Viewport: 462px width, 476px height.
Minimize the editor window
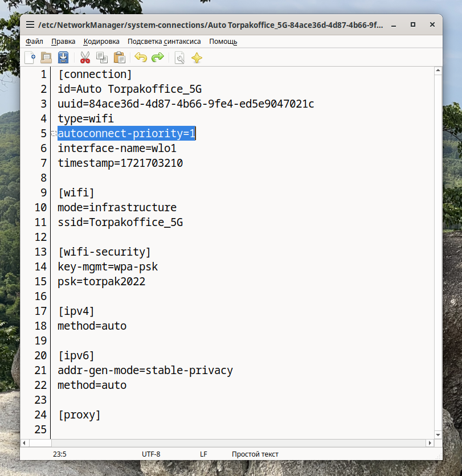tap(394, 25)
